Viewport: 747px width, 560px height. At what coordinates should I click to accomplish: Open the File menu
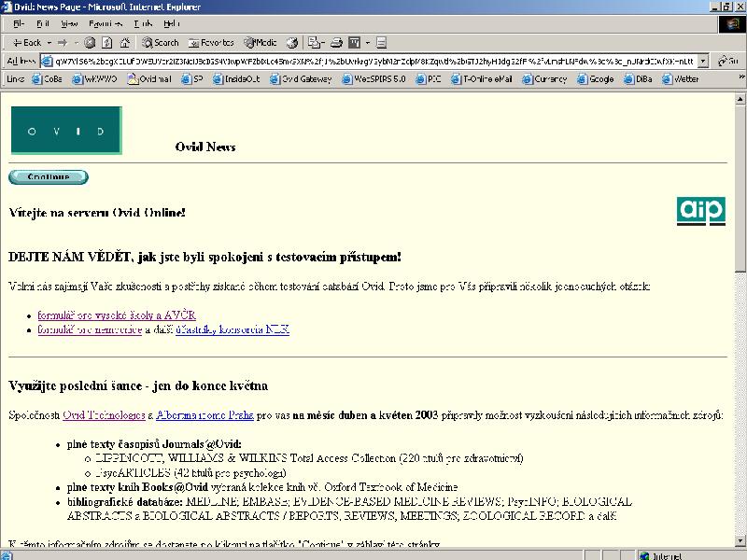[x=19, y=23]
